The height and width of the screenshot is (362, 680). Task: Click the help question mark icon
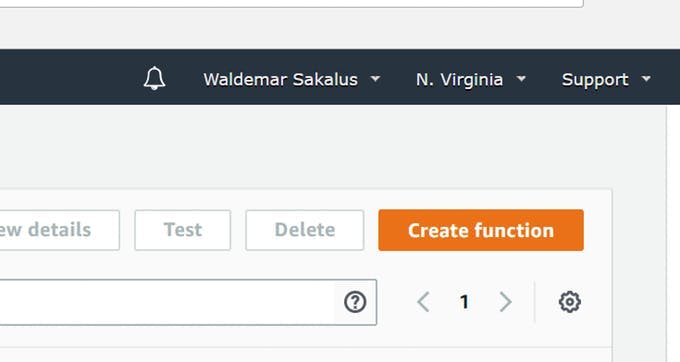[355, 302]
